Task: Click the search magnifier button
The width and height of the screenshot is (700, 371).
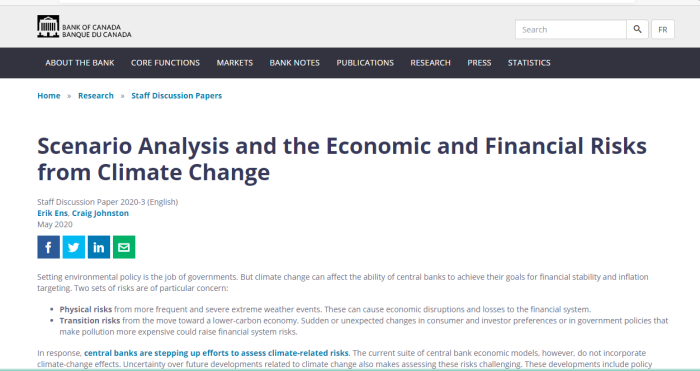Action: [637, 29]
